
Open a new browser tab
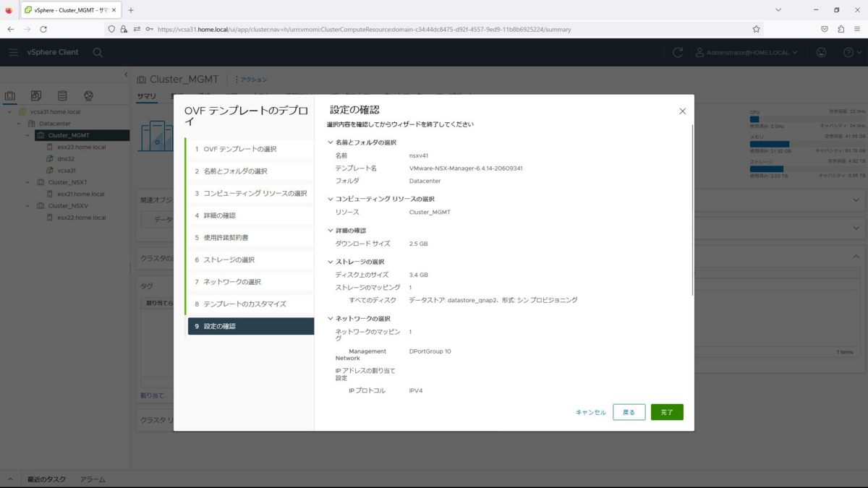coord(131,10)
